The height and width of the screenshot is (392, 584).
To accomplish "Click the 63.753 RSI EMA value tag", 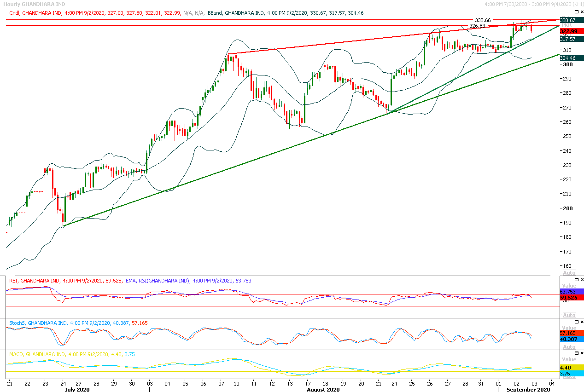I will 572,292.
